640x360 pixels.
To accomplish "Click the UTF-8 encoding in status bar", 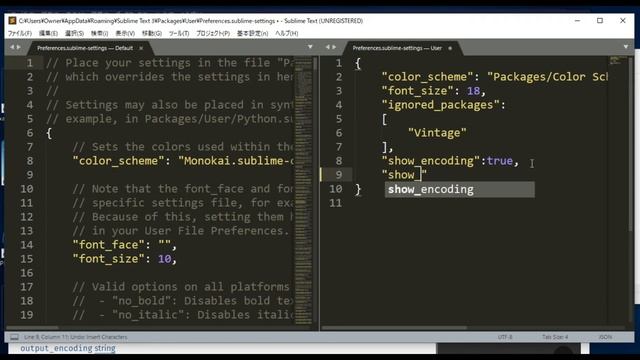I will coord(505,337).
